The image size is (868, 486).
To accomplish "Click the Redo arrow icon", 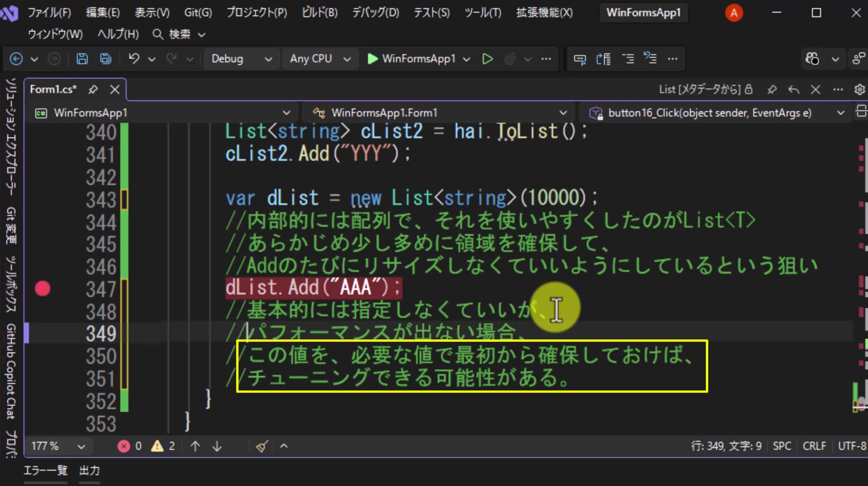I will 171,59.
